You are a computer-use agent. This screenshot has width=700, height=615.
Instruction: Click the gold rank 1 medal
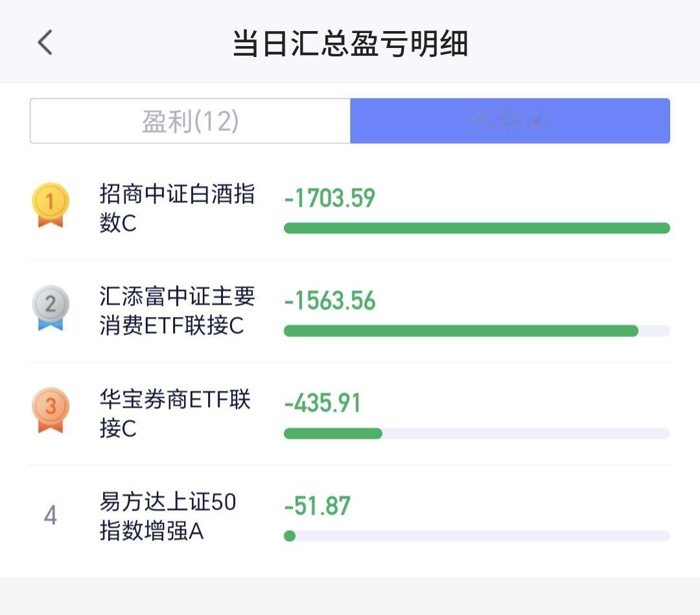click(x=51, y=205)
